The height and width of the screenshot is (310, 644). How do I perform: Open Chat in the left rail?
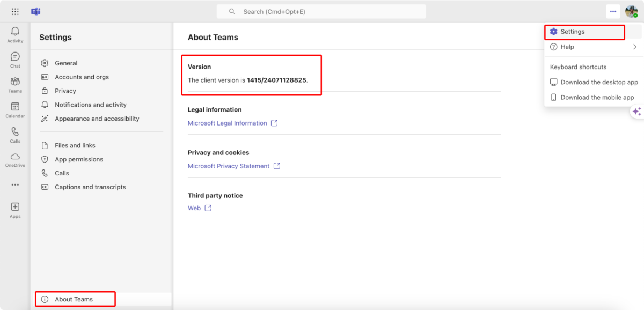[x=15, y=60]
